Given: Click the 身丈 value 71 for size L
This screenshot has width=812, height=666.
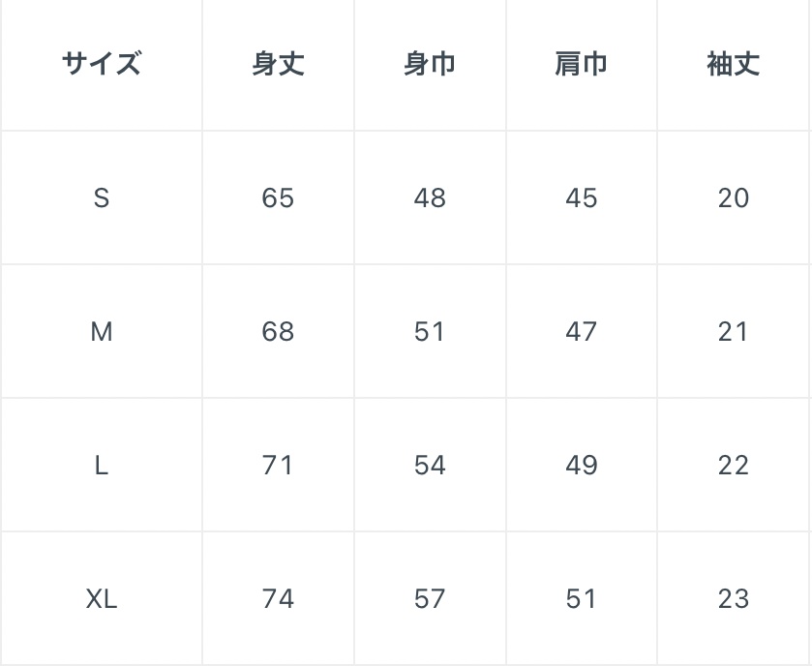Looking at the screenshot, I should (278, 466).
